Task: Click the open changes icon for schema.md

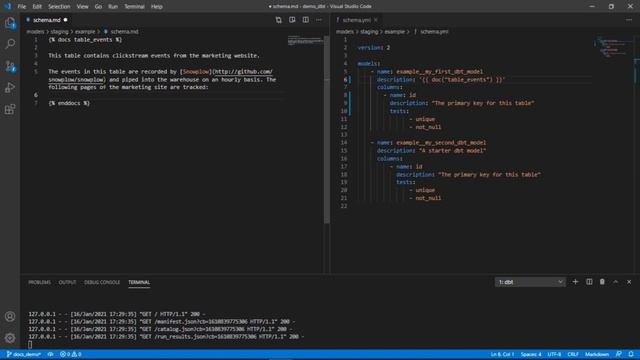Action: [x=278, y=20]
